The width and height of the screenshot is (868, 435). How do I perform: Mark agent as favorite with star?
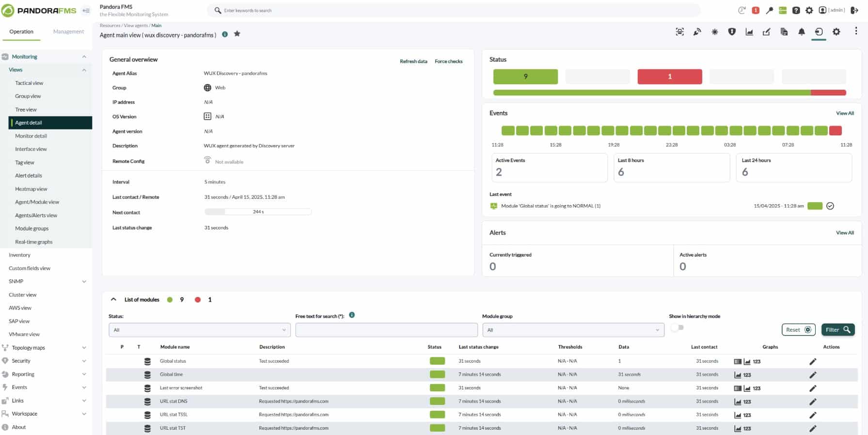[x=237, y=34]
